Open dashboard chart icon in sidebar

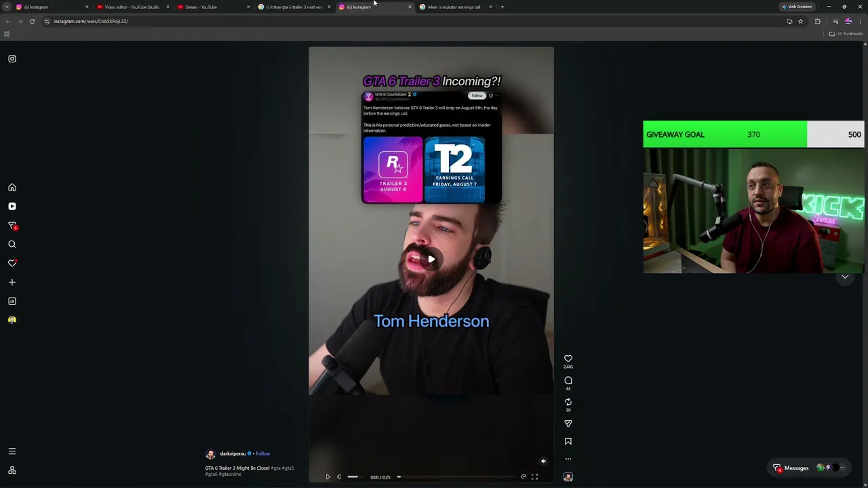(x=12, y=301)
